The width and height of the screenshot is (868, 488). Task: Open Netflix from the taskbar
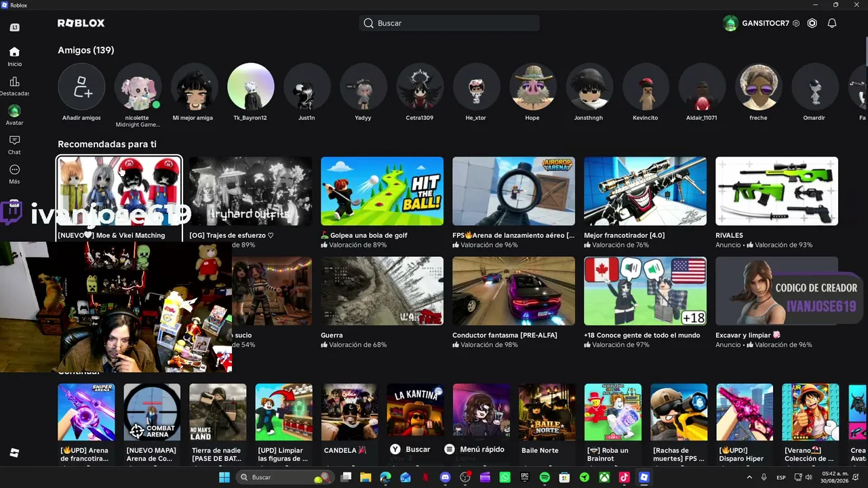tap(425, 477)
